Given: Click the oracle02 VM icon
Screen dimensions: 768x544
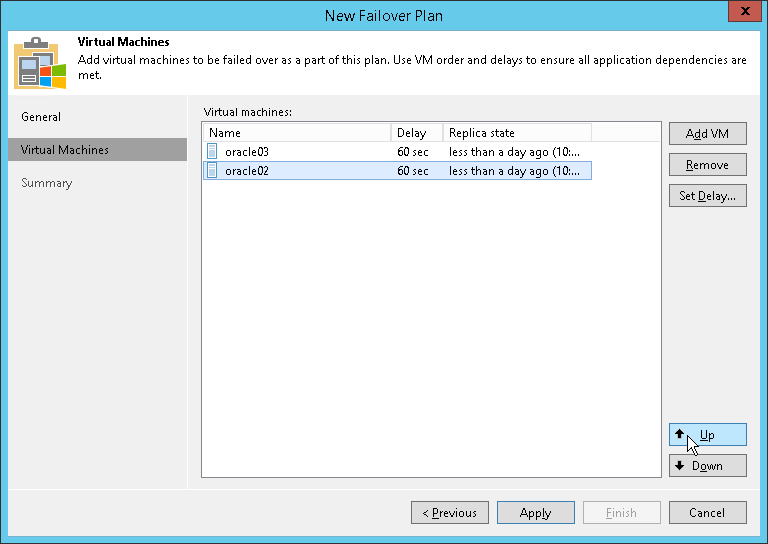Looking at the screenshot, I should click(212, 171).
